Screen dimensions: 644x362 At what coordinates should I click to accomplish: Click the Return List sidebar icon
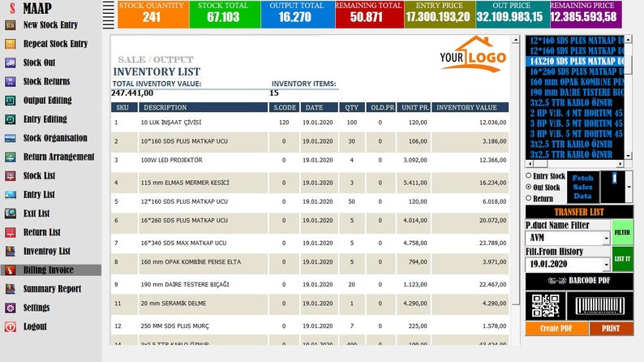[x=11, y=233]
